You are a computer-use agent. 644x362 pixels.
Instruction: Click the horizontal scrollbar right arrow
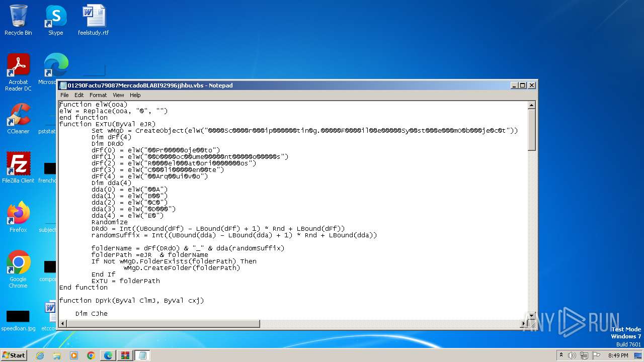pos(523,324)
